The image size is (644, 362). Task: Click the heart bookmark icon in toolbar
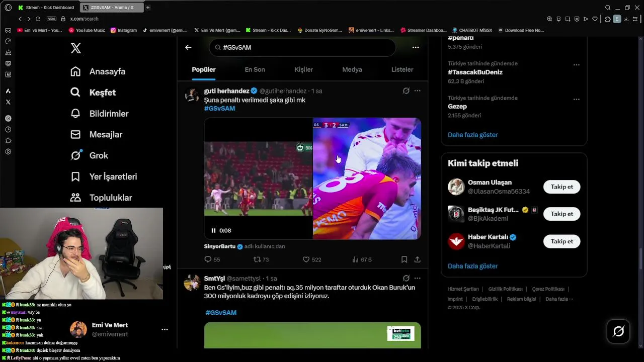tap(595, 19)
